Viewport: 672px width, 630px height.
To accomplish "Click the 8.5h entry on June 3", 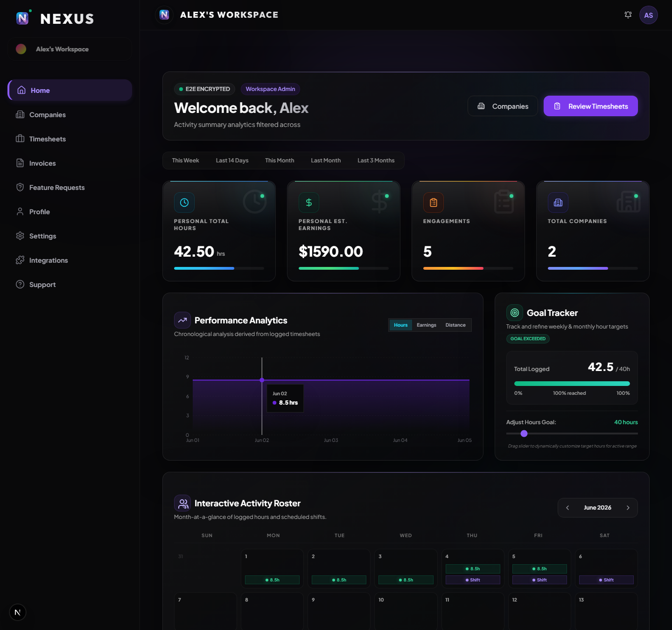I will click(x=406, y=580).
